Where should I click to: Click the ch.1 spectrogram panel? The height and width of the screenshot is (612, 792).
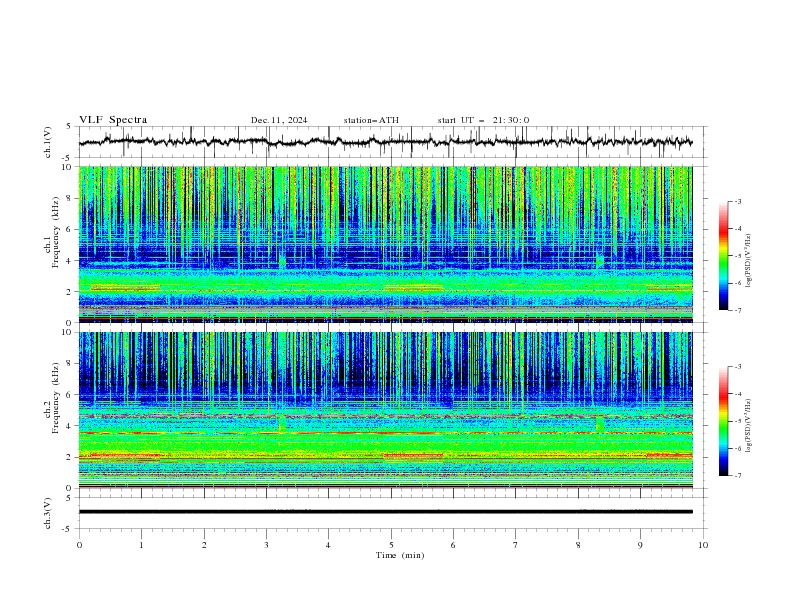pos(385,244)
